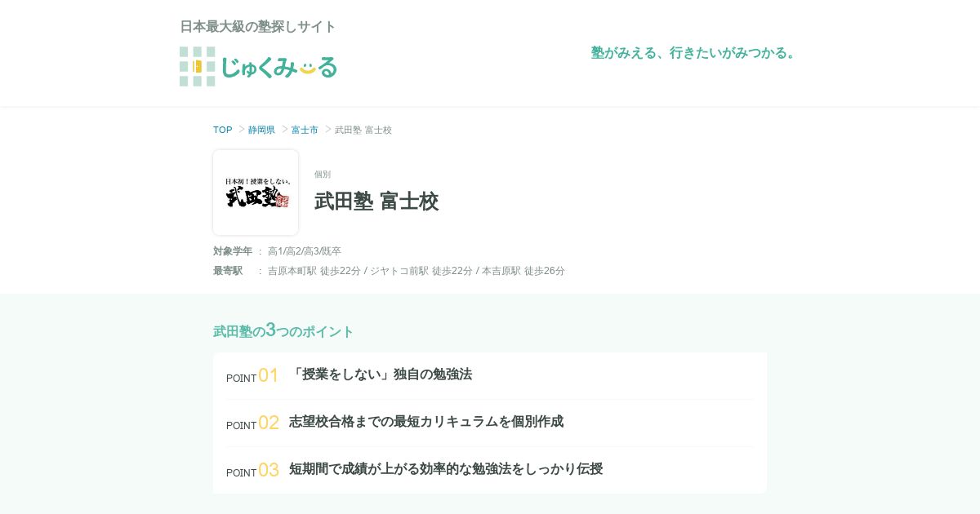This screenshot has height=514, width=980.
Task: Go to 富士市 breadcrumb link
Action: (305, 130)
